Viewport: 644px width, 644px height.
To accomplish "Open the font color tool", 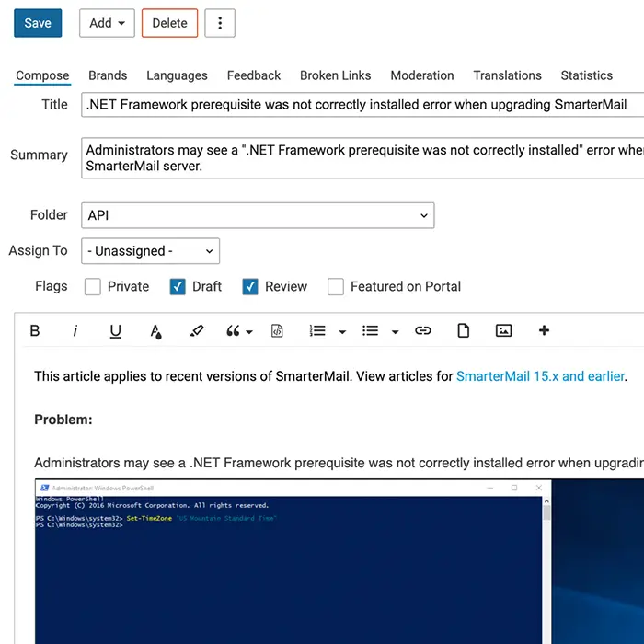I will [x=155, y=330].
